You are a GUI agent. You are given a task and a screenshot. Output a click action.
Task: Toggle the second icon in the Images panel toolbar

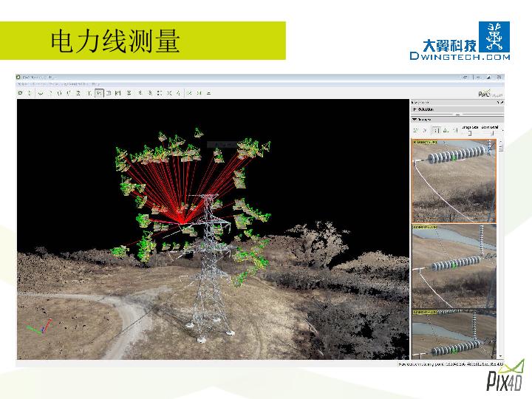pos(425,130)
